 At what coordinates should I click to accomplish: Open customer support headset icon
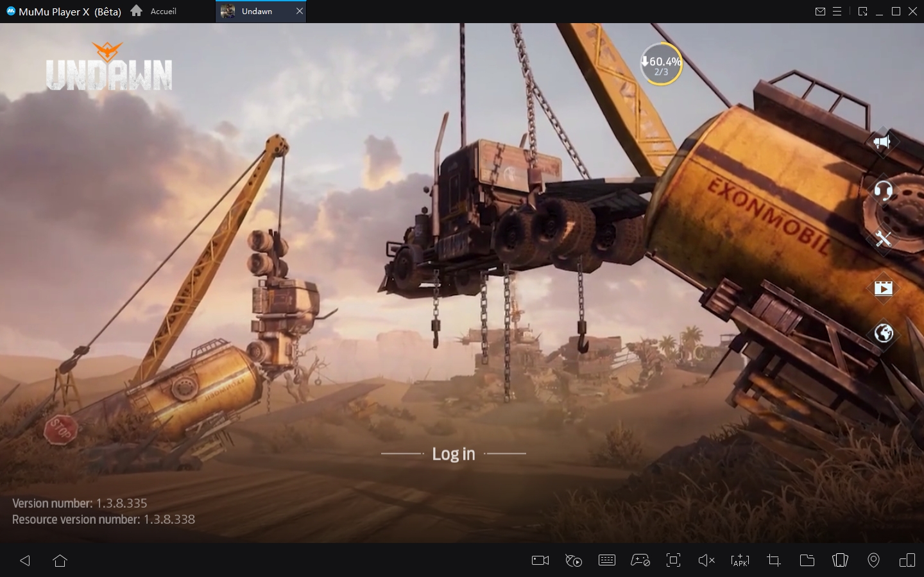coord(883,191)
